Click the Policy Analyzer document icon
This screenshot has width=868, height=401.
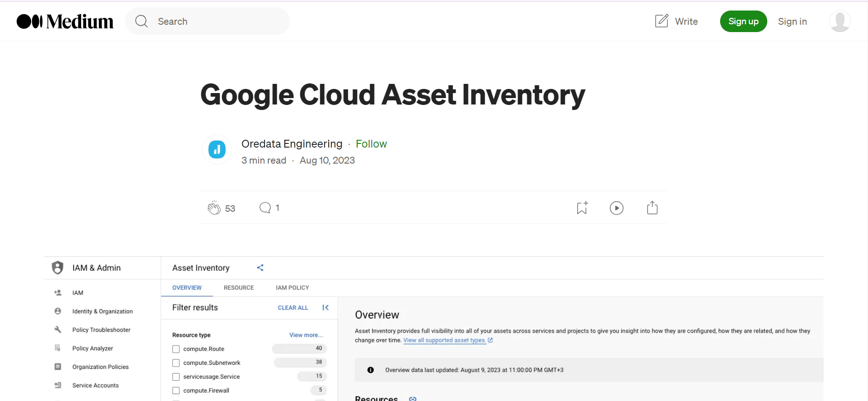tap(58, 348)
